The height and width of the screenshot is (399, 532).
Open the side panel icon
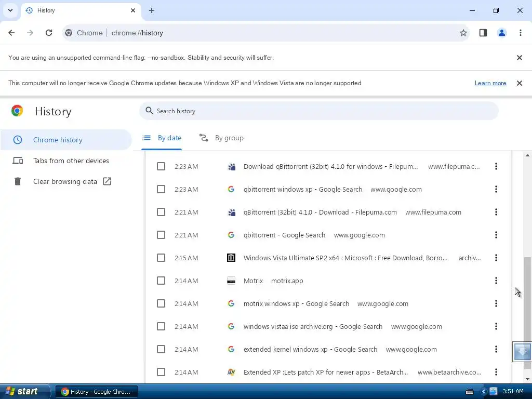tap(483, 33)
